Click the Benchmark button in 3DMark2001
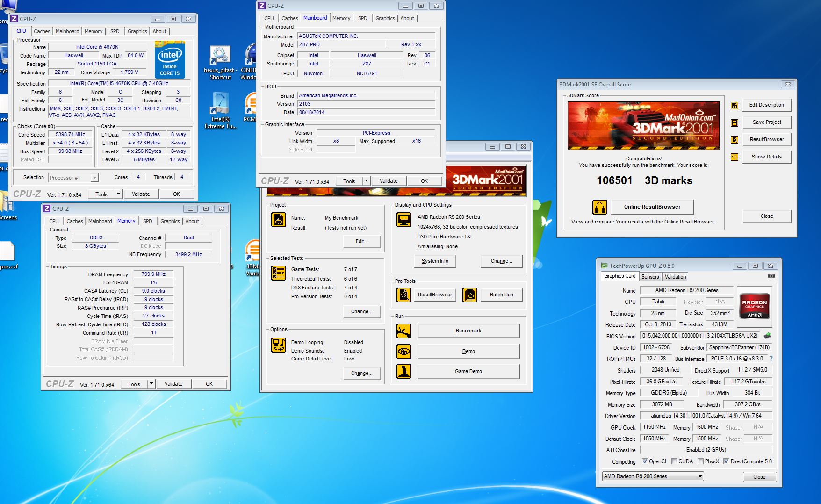Viewport: 821px width, 504px height. tap(468, 331)
